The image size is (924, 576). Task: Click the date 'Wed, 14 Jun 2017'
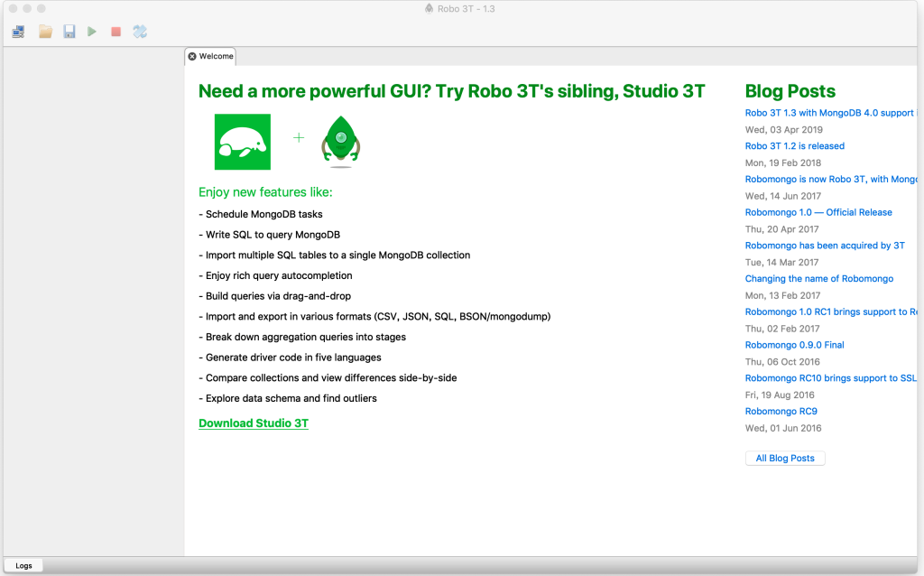(x=783, y=196)
